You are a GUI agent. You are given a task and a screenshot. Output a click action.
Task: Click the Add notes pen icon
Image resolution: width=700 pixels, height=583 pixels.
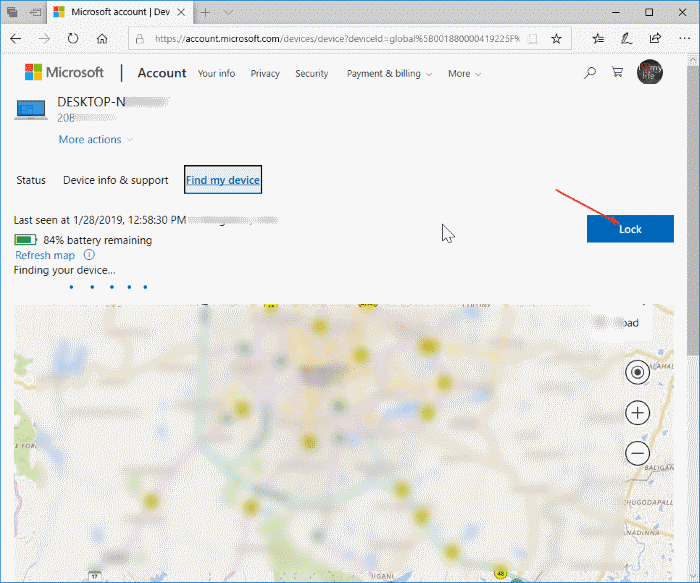[x=626, y=39]
